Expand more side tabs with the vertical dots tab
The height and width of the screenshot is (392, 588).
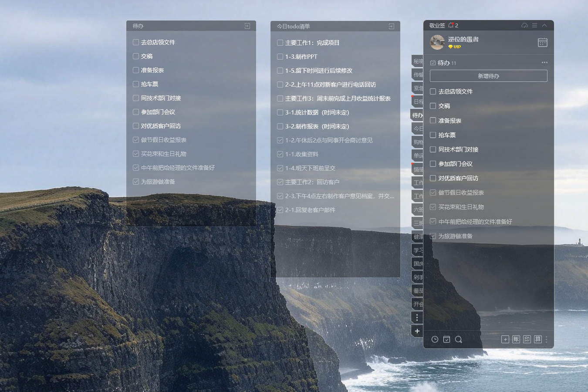point(417,317)
